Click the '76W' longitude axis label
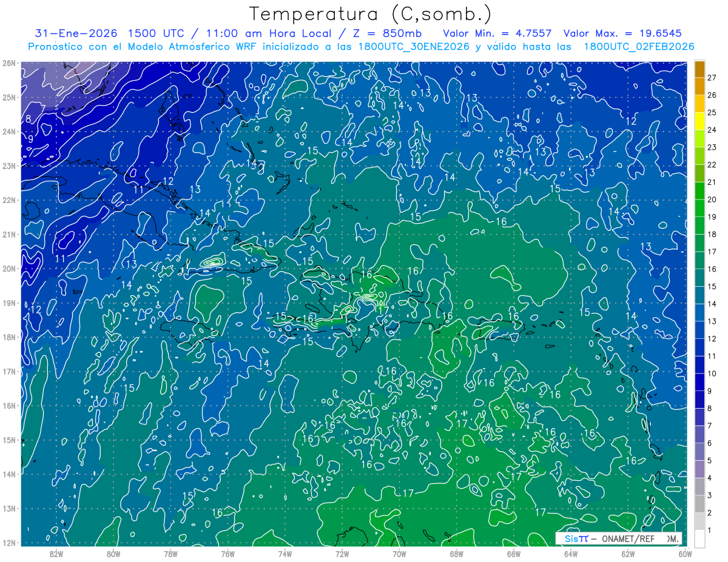Image resolution: width=728 pixels, height=562 pixels. 227,554
